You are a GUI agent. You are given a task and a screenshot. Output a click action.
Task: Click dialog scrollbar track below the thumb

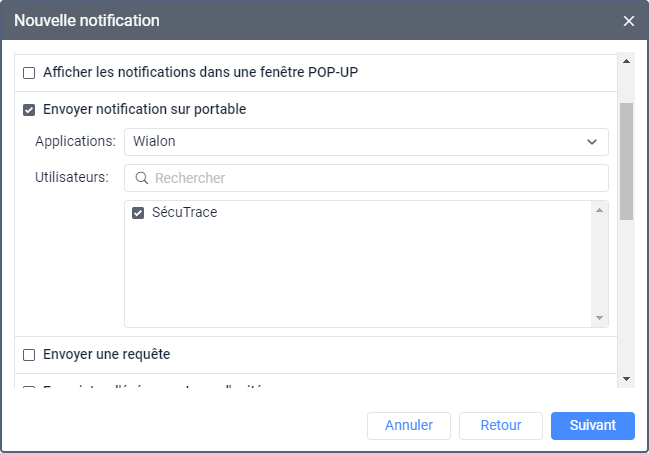pyautogui.click(x=626, y=300)
